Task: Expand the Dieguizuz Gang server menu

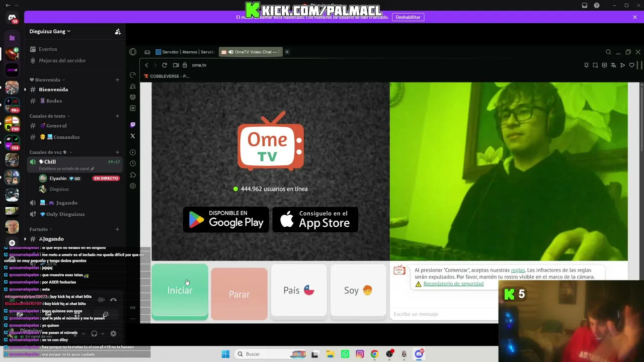Action: (50, 31)
